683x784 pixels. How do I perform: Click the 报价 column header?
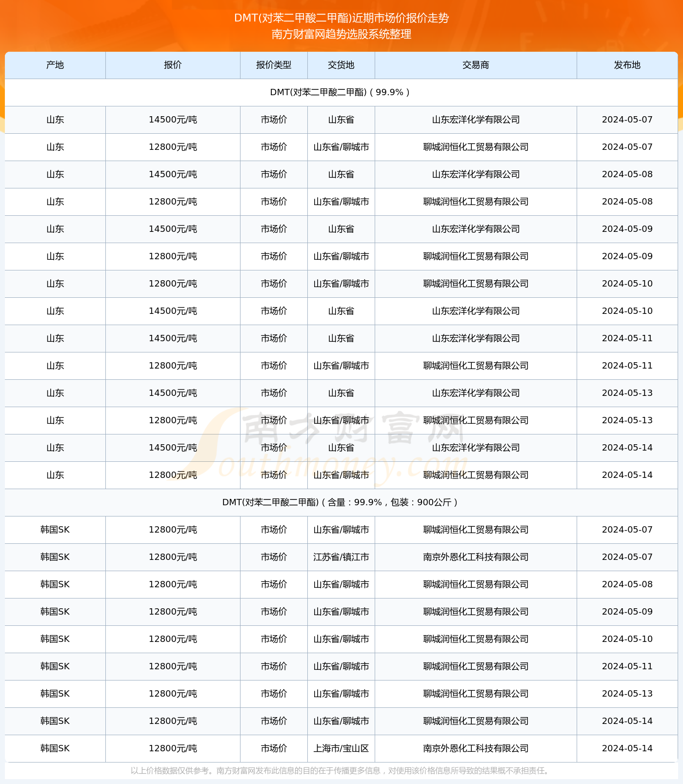click(173, 65)
